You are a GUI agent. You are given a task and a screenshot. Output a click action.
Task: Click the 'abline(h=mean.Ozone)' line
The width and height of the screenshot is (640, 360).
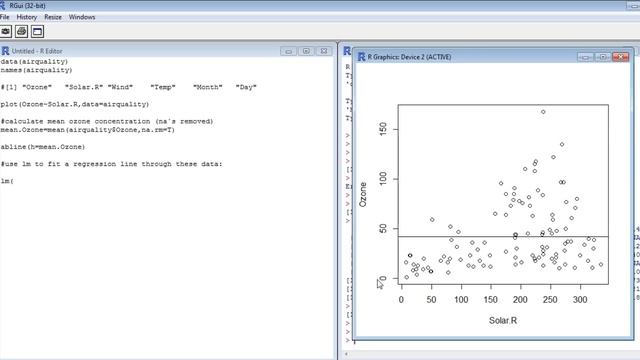coord(43,147)
